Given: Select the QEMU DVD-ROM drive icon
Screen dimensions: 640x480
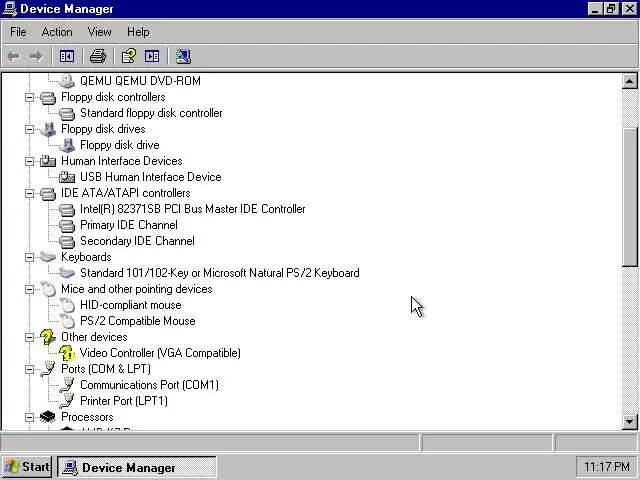Looking at the screenshot, I should [67, 81].
